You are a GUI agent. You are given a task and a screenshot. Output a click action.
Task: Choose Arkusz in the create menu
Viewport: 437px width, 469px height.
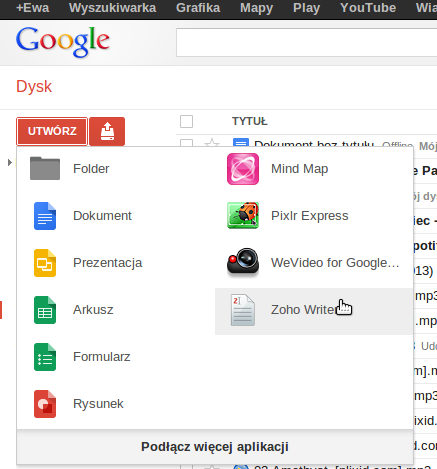coord(116,310)
